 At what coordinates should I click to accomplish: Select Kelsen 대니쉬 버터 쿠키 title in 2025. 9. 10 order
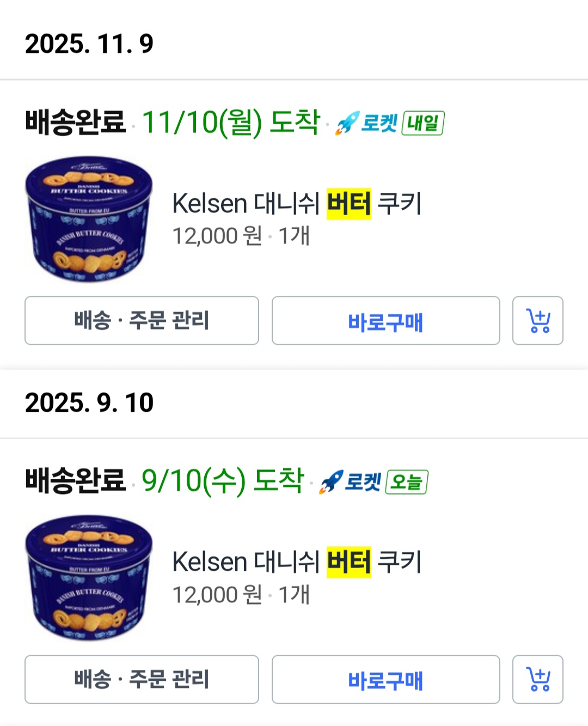tap(297, 562)
